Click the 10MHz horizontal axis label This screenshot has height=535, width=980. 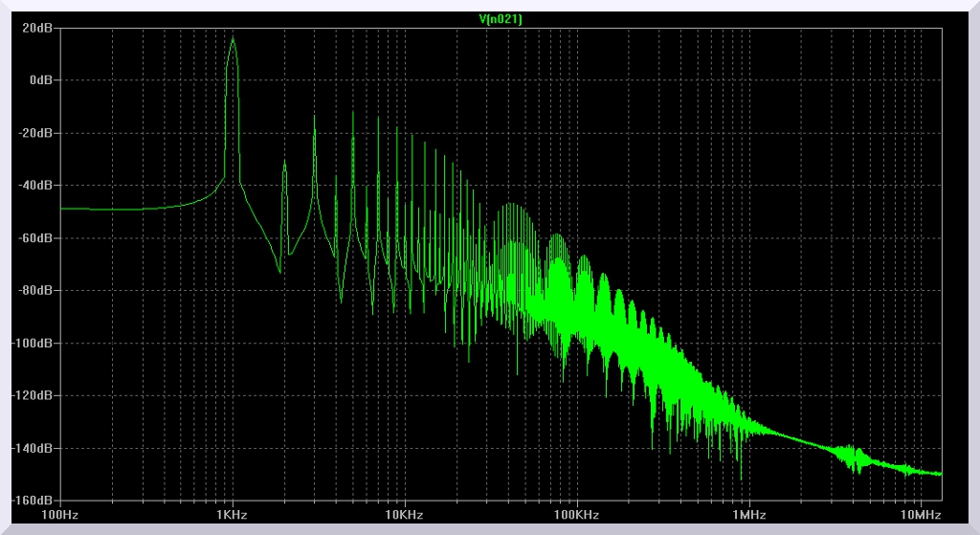click(921, 515)
